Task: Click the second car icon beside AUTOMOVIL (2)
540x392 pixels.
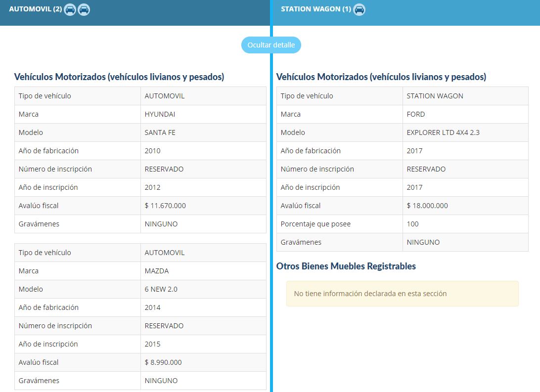Action: click(x=84, y=9)
